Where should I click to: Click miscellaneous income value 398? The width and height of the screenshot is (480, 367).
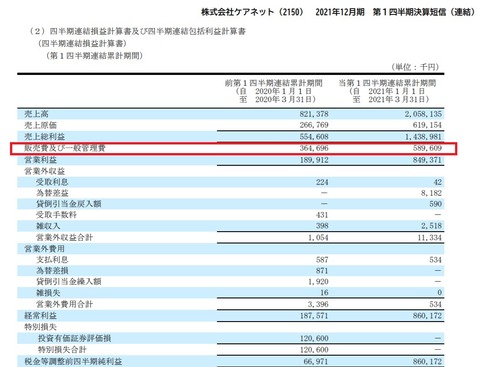tap(322, 226)
